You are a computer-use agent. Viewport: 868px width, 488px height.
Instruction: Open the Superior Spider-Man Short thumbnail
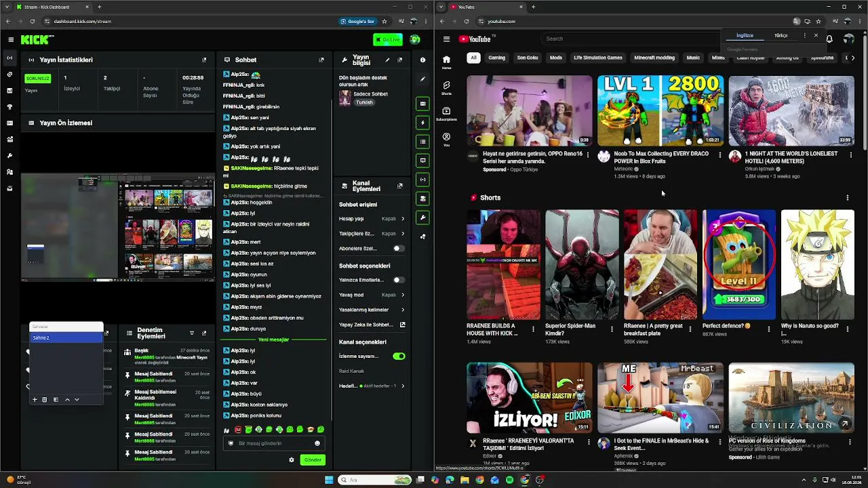click(582, 264)
